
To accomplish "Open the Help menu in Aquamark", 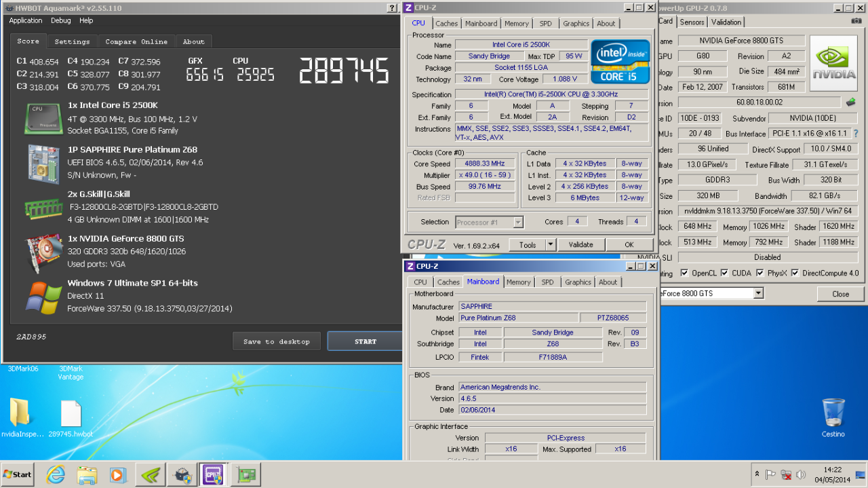I will click(86, 21).
